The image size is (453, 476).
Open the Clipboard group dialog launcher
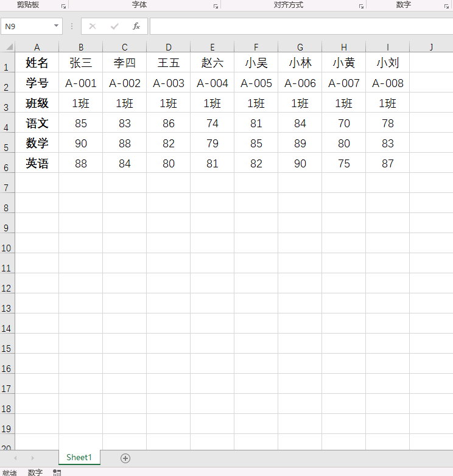63,6
